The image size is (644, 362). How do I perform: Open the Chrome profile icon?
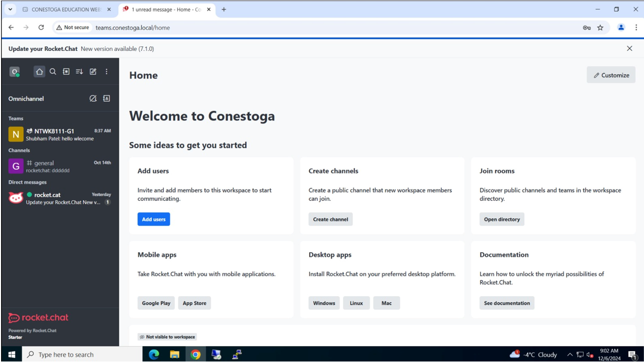(621, 28)
